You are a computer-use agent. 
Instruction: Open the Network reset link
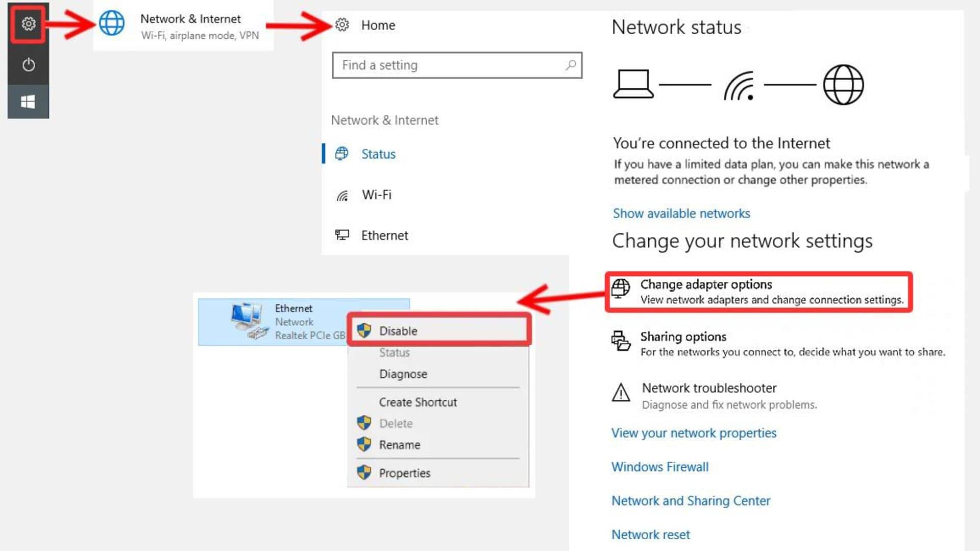point(650,535)
